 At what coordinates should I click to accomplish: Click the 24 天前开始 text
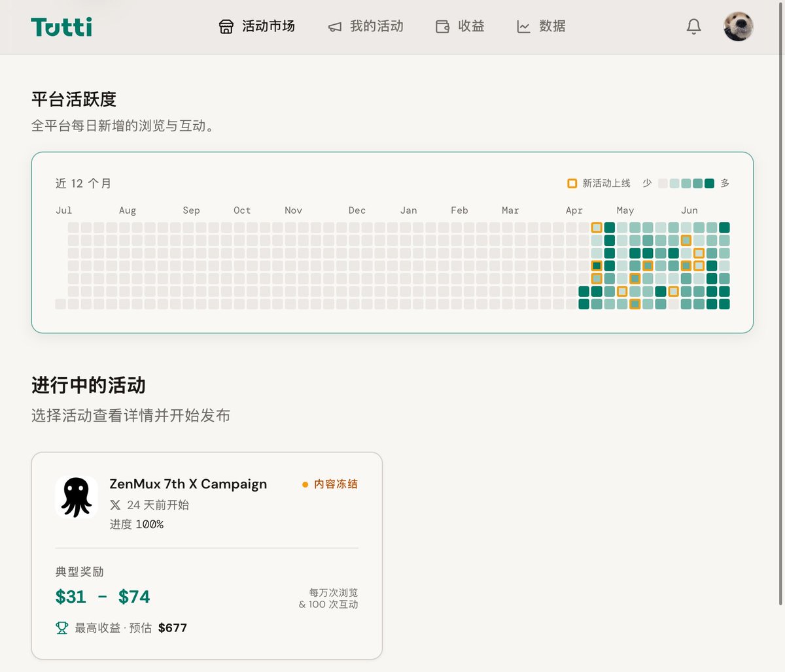click(x=158, y=505)
